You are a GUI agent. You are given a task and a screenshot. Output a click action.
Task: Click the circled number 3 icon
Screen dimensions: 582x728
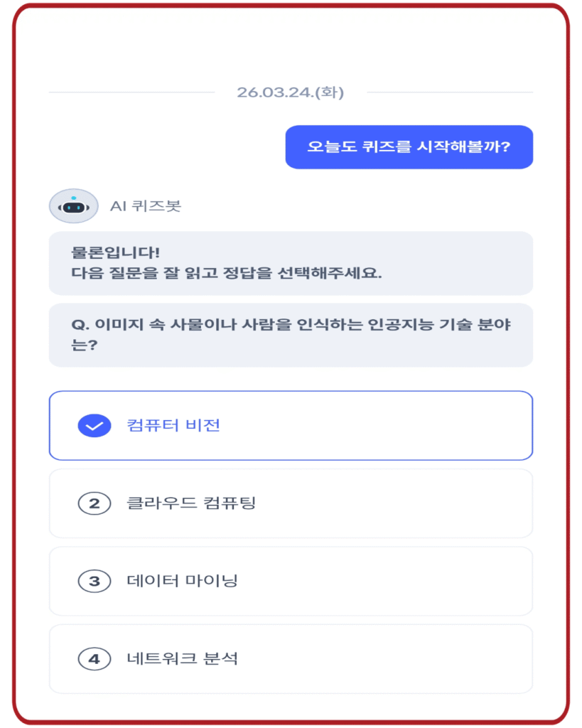(93, 582)
